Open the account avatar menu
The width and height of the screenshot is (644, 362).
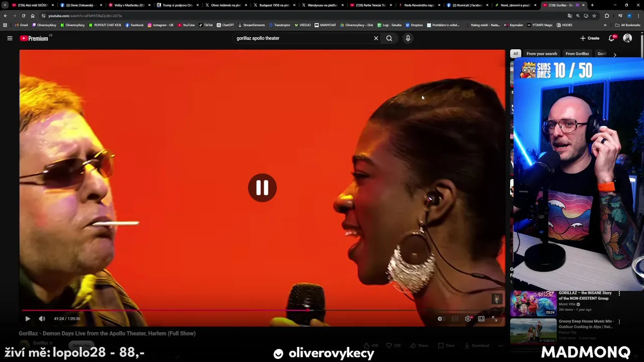(x=627, y=38)
